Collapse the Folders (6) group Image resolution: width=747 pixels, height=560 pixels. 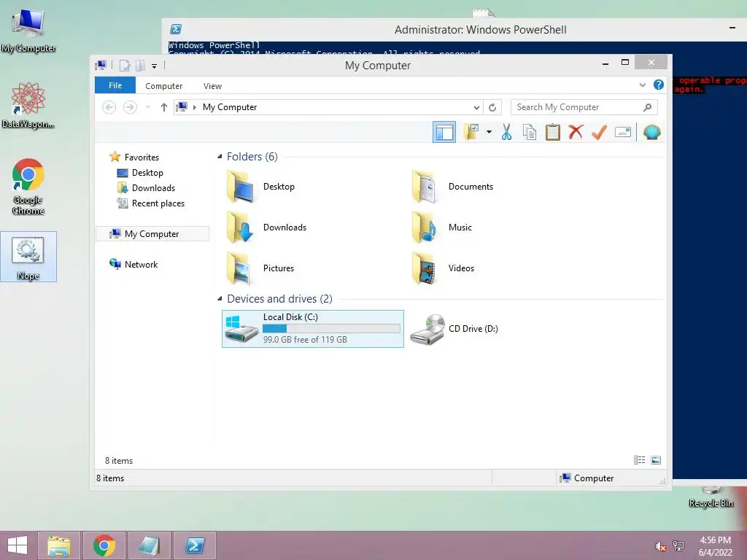[220, 156]
